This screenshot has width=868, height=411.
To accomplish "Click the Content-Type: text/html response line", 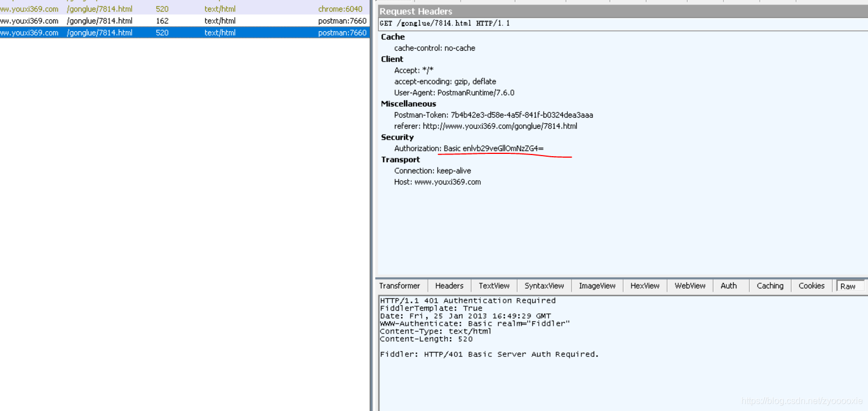I will coord(436,331).
